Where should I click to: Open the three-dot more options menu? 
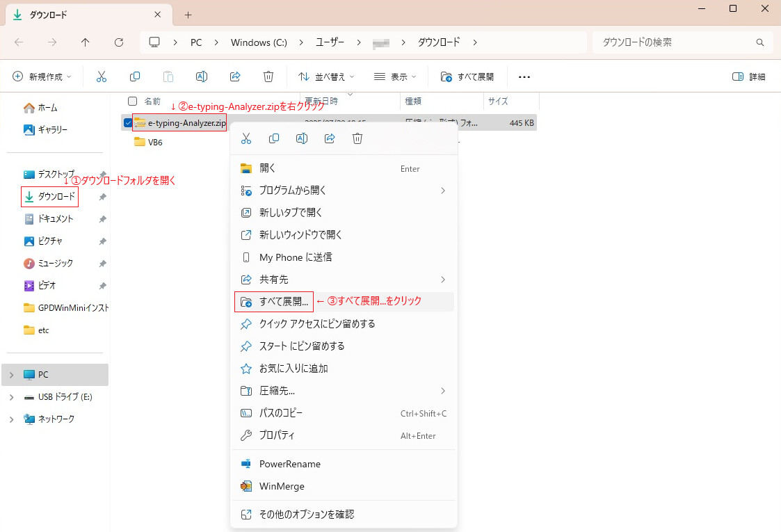coord(524,76)
